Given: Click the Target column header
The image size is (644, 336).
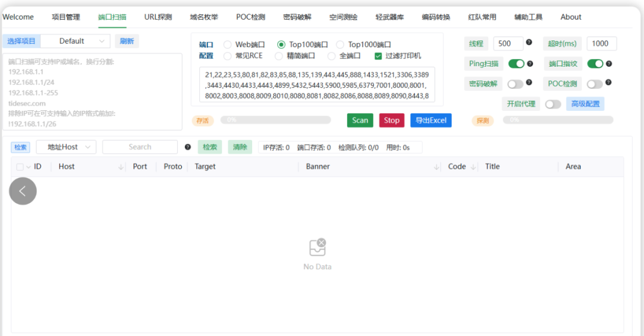Looking at the screenshot, I should coord(205,167).
